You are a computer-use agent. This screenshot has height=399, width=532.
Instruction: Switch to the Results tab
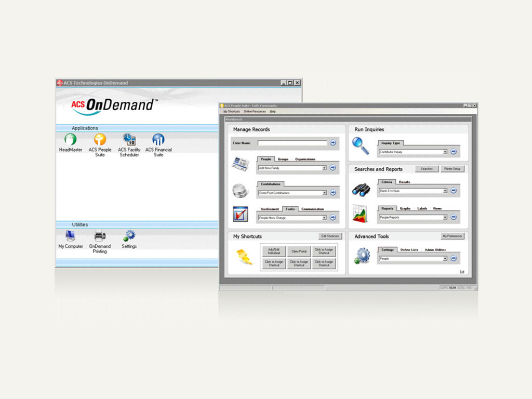point(404,182)
